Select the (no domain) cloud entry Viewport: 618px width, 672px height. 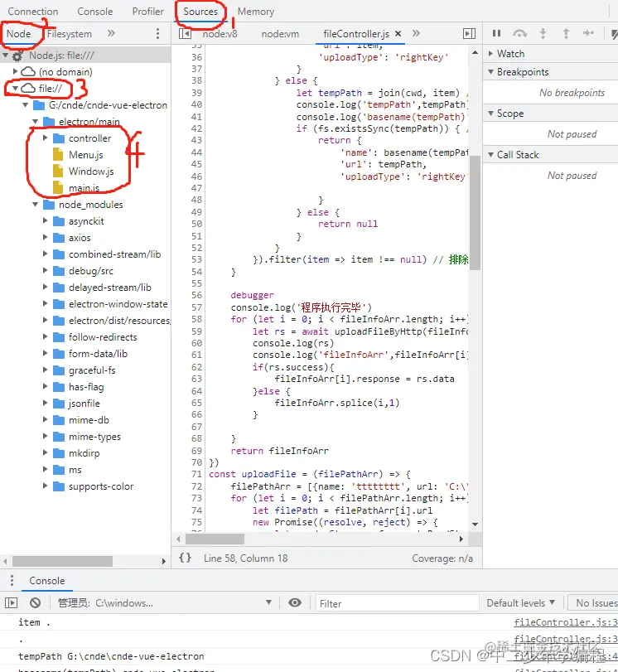[x=65, y=71]
